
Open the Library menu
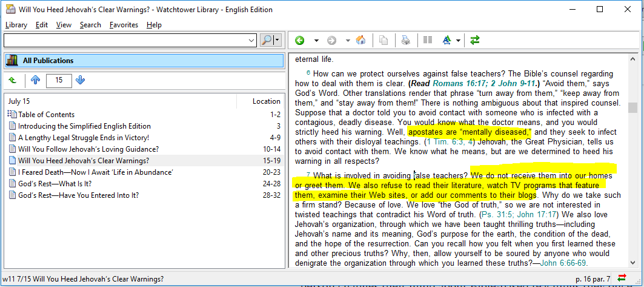[16, 25]
